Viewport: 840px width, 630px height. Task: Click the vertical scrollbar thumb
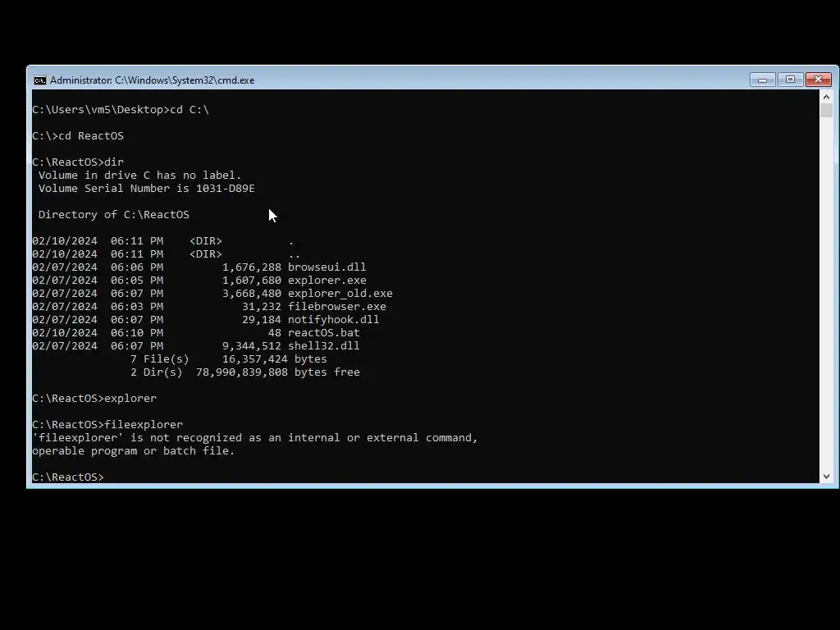[x=826, y=111]
